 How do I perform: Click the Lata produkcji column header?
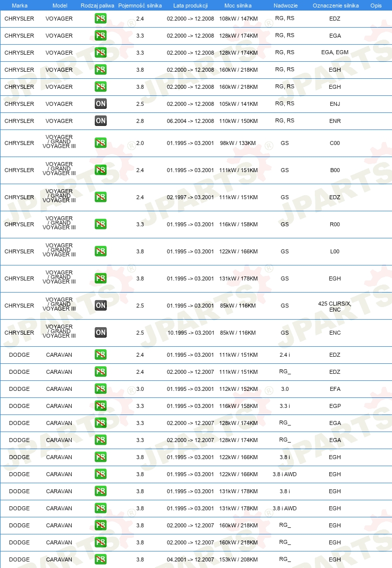190,6
